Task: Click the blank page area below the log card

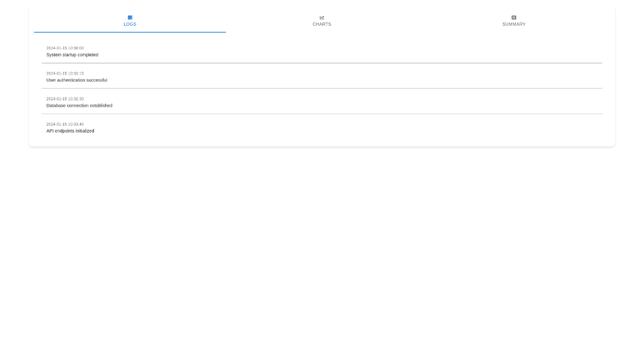Action: pyautogui.click(x=322, y=241)
